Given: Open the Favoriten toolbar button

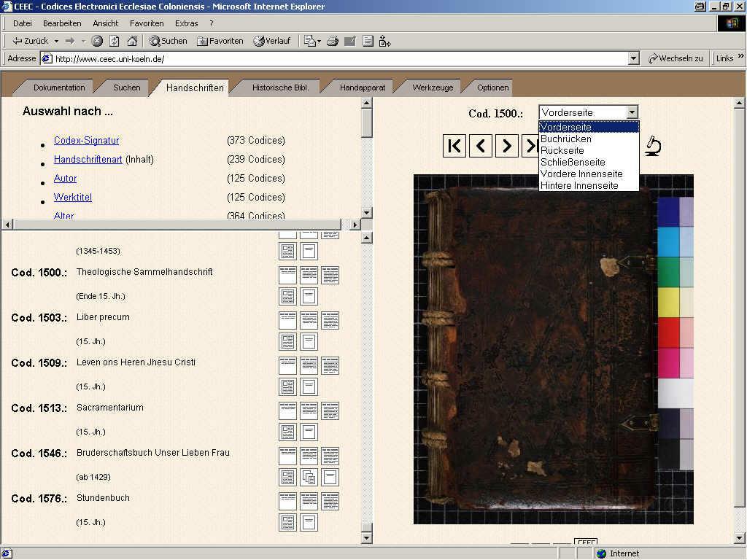Looking at the screenshot, I should click(220, 41).
